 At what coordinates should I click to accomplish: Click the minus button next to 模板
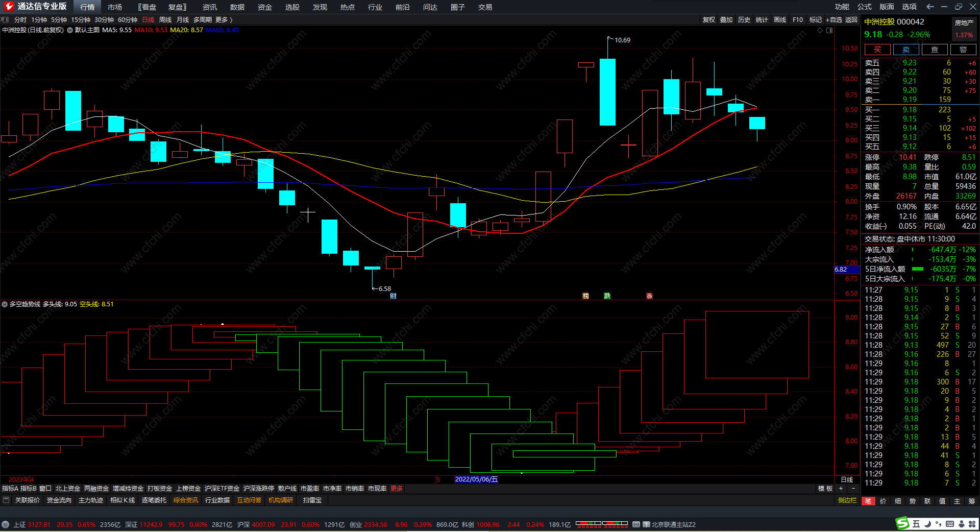pyautogui.click(x=853, y=489)
